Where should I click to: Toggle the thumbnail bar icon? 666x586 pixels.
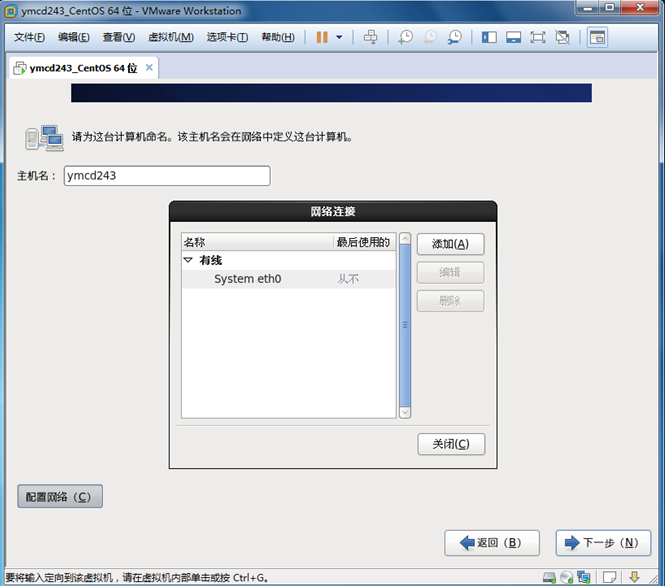coord(513,37)
